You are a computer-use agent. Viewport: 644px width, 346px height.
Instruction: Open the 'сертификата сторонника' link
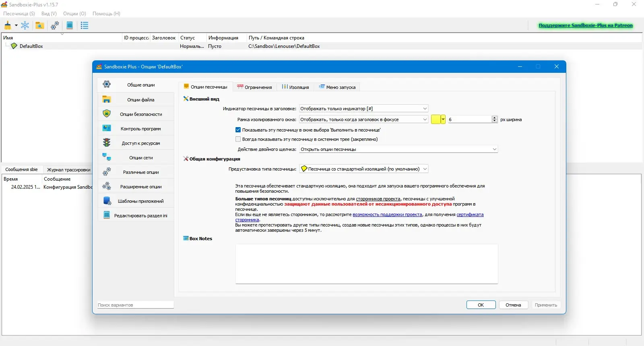(x=470, y=214)
